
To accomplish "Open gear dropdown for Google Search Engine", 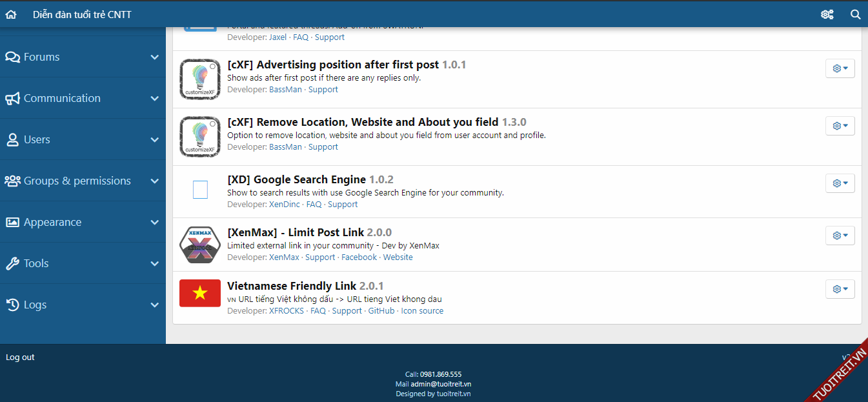I will tap(840, 183).
